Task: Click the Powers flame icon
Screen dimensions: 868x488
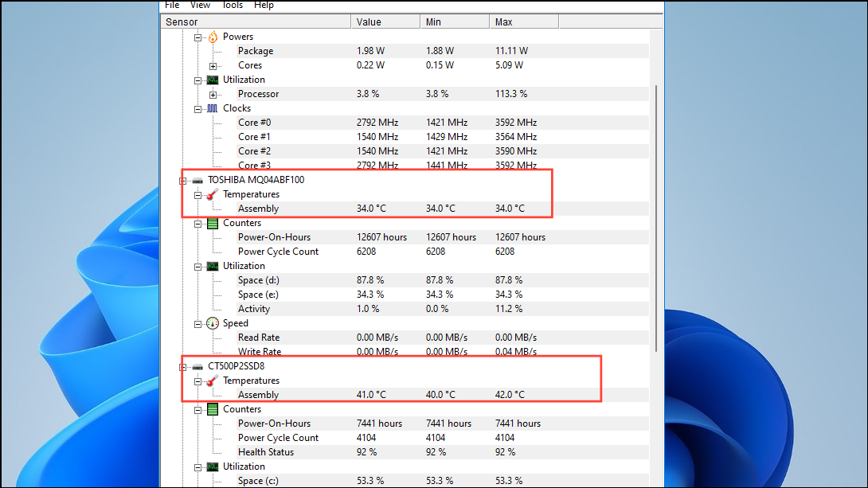Action: 212,36
